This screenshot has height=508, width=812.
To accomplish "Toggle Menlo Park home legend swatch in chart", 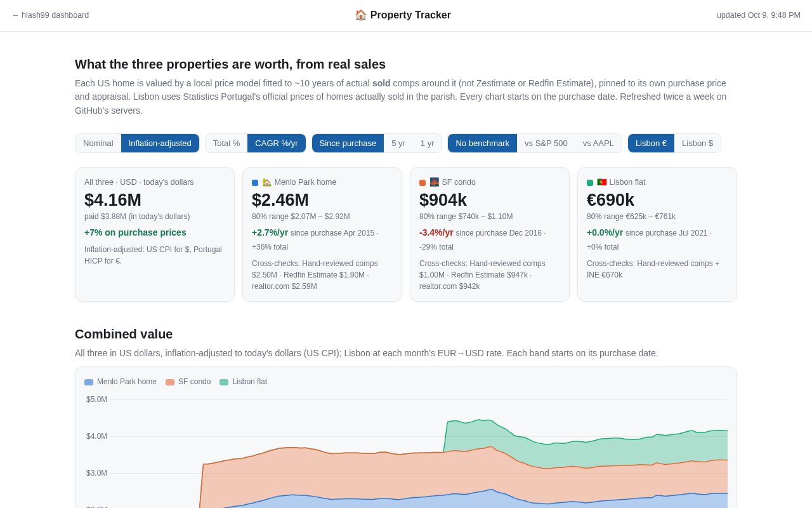I will (89, 382).
